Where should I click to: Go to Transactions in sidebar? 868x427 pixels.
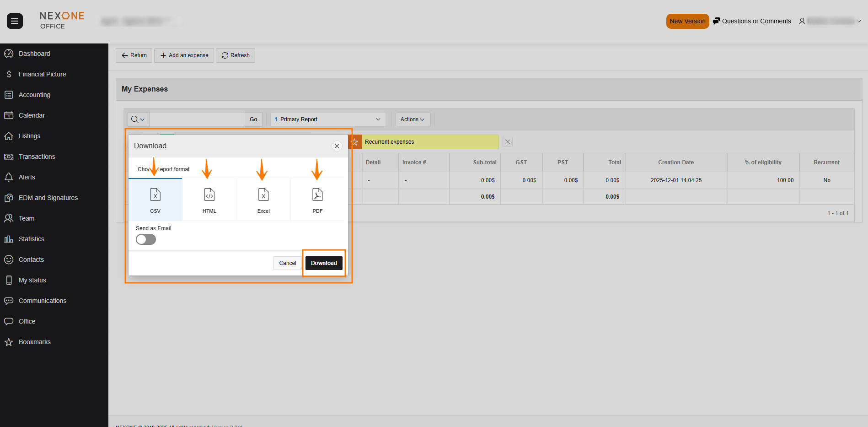pyautogui.click(x=37, y=157)
